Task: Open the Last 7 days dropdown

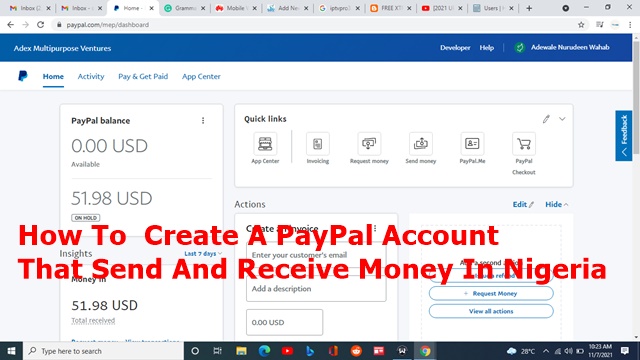Action: [203, 253]
